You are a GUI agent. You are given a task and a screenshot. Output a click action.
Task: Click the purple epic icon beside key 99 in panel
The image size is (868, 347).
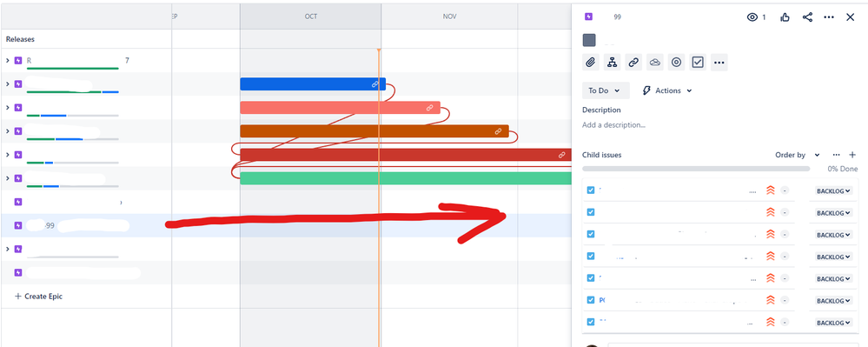coord(588,17)
